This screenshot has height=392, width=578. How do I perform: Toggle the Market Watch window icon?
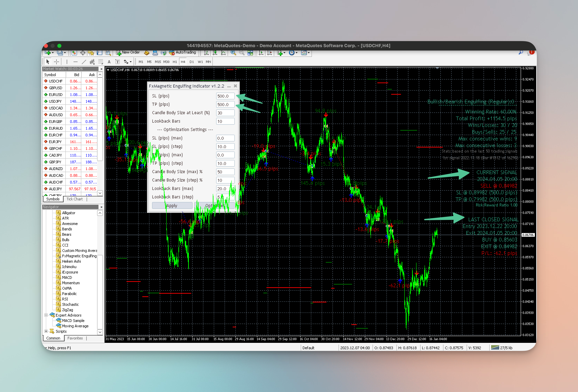point(74,53)
